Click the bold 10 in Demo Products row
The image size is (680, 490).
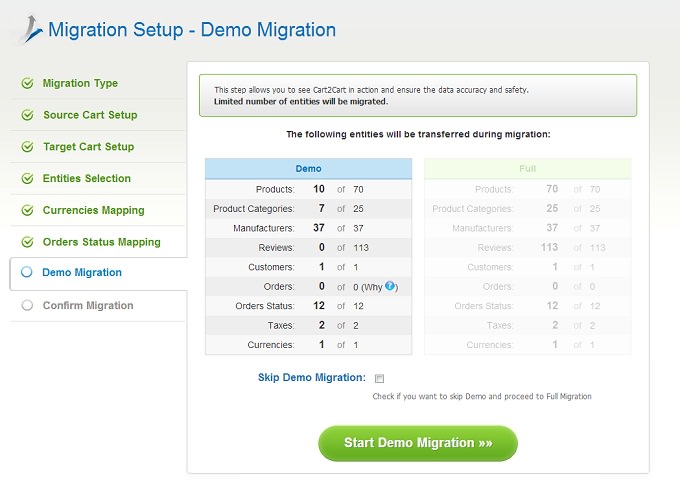point(319,189)
